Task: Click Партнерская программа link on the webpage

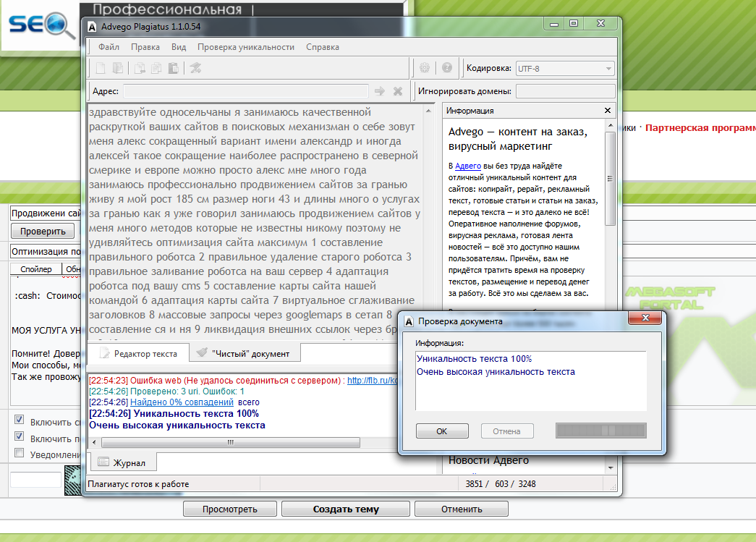Action: pos(700,128)
